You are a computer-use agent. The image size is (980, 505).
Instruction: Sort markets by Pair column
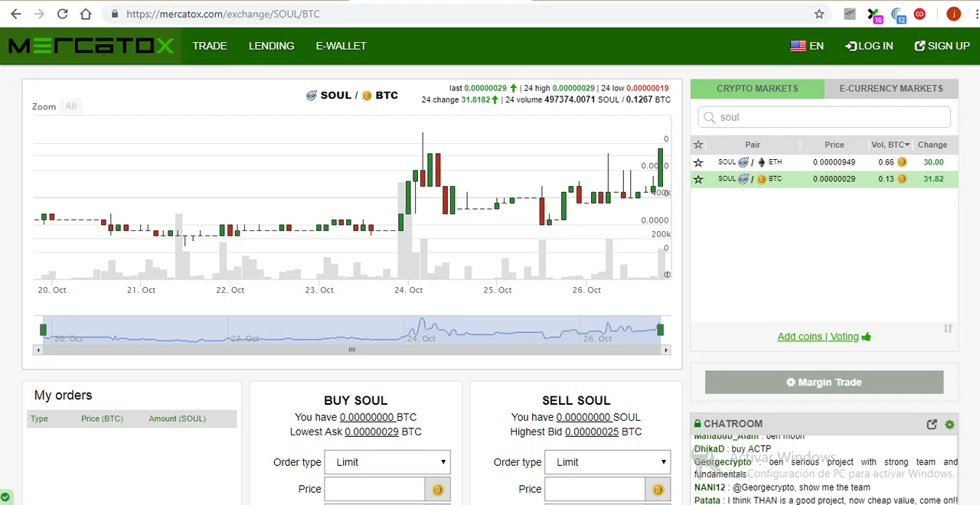[753, 145]
